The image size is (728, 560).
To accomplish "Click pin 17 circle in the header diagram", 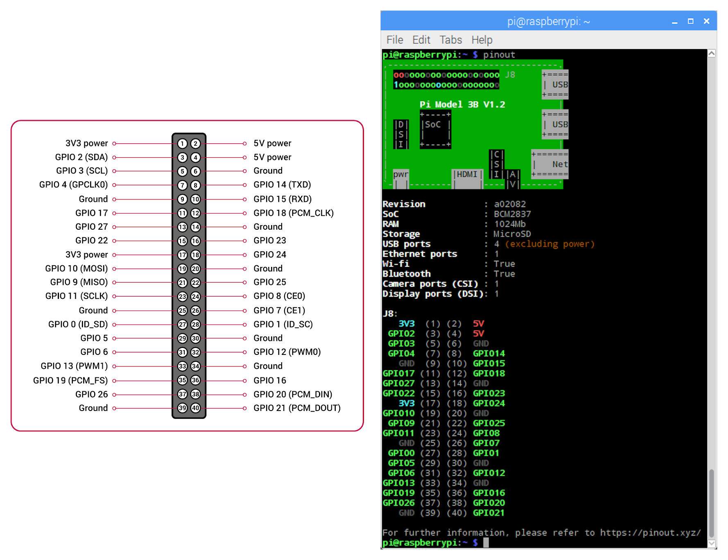I will 182,255.
